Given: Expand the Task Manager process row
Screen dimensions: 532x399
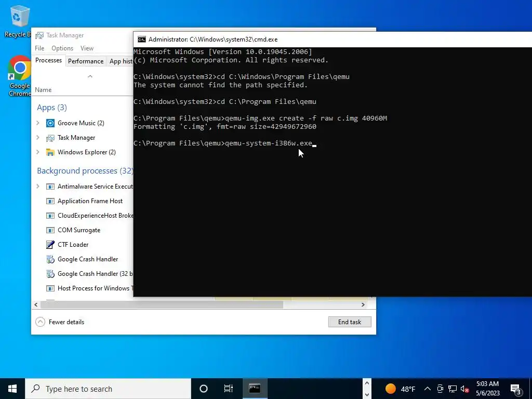Looking at the screenshot, I should point(38,138).
